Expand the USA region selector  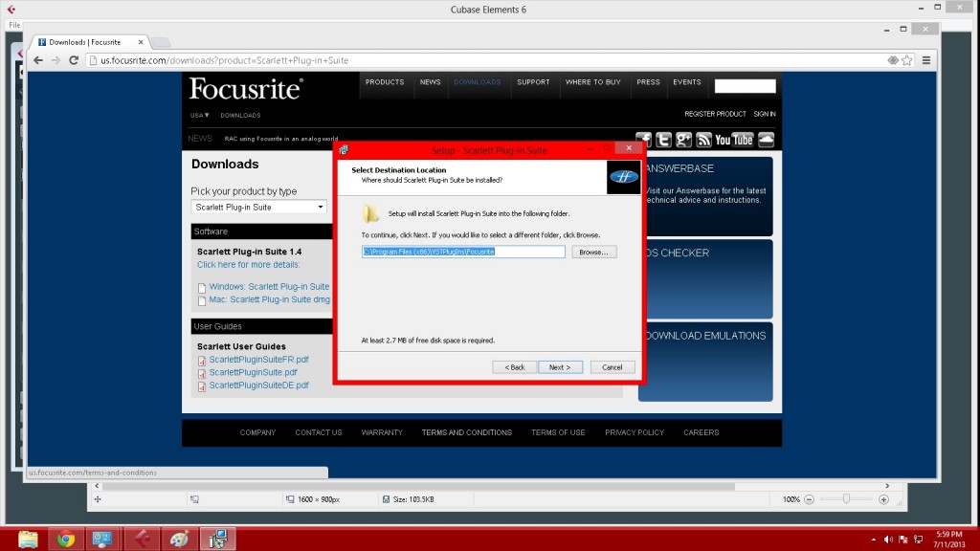pos(199,115)
